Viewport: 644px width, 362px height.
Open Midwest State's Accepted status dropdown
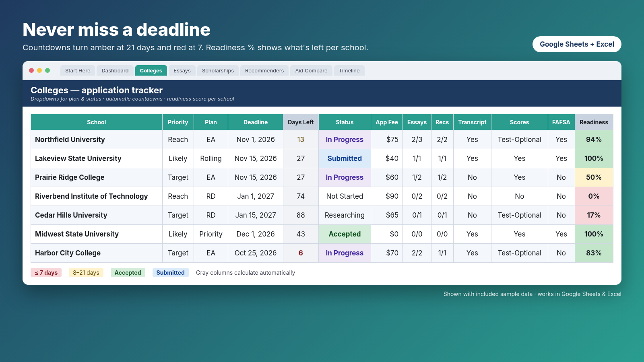pyautogui.click(x=345, y=234)
